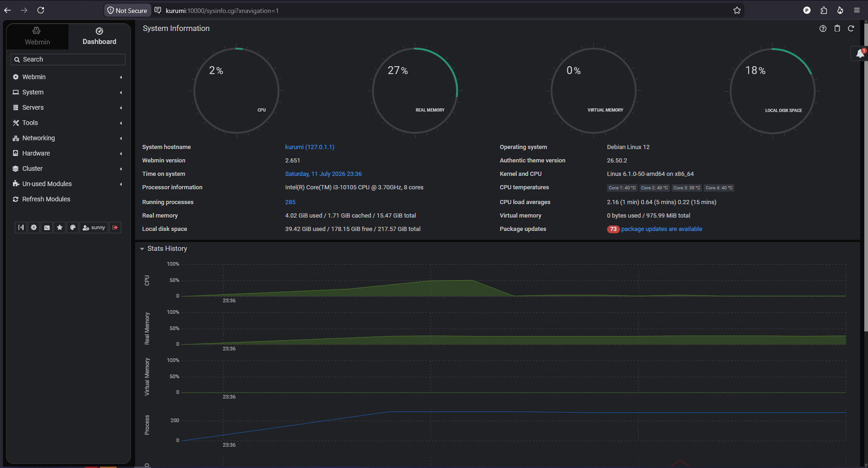The image size is (868, 468).
Task: Toggle automatic night mode icon
Action: coord(34,227)
